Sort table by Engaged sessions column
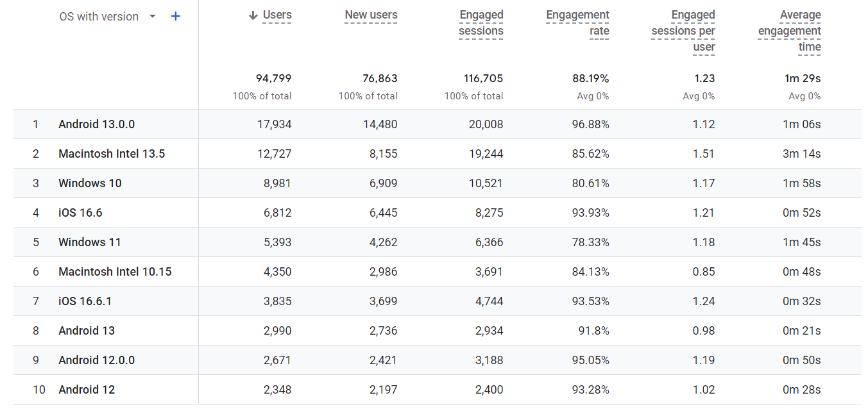Screen dimensions: 868x409 481,23
